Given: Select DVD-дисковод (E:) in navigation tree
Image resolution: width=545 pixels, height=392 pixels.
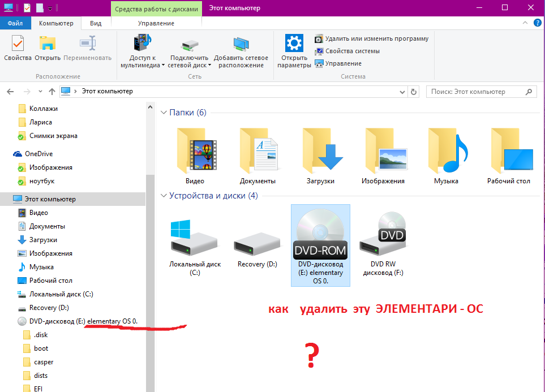Looking at the screenshot, I should point(83,321).
